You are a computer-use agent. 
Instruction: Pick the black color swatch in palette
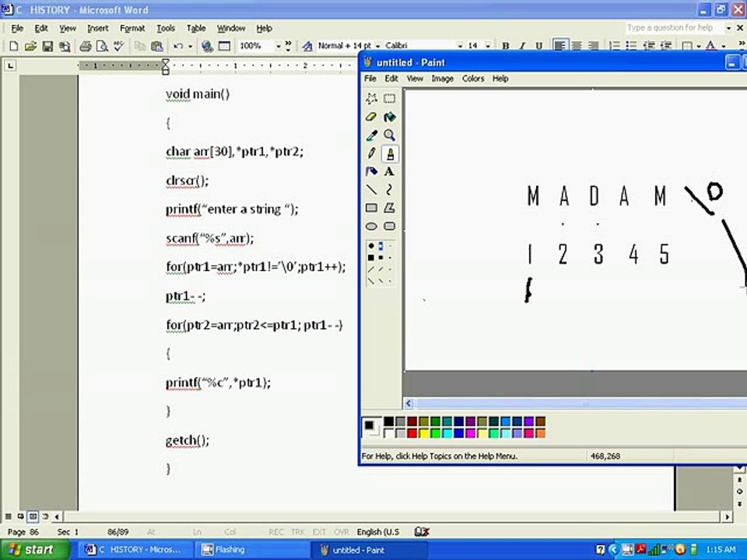coord(389,422)
